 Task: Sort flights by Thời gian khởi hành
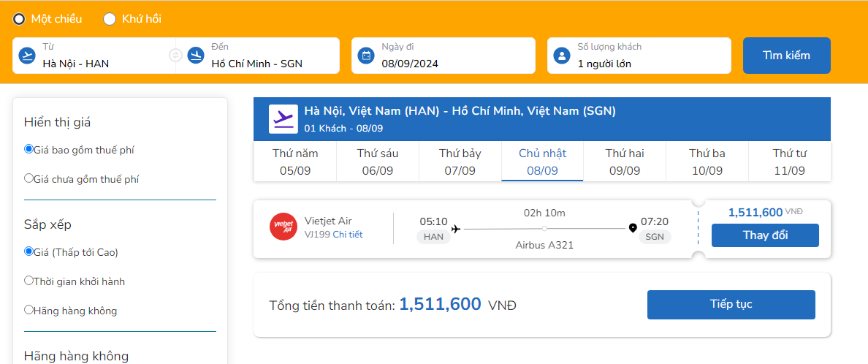(x=29, y=281)
